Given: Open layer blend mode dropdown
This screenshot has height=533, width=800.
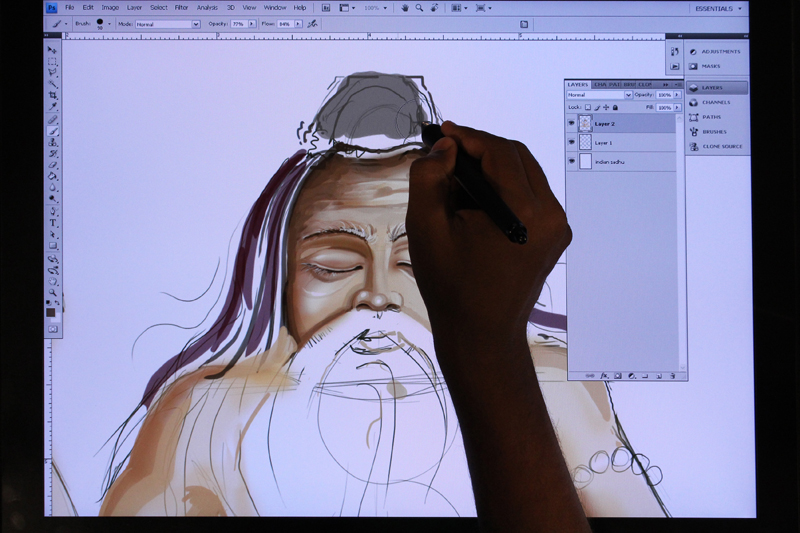Looking at the screenshot, I should [x=599, y=95].
